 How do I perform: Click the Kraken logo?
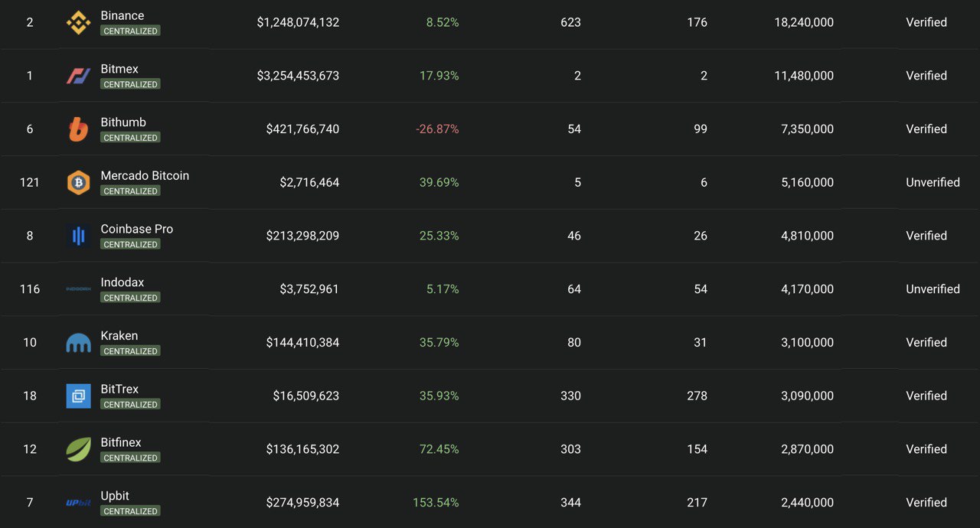pyautogui.click(x=78, y=343)
